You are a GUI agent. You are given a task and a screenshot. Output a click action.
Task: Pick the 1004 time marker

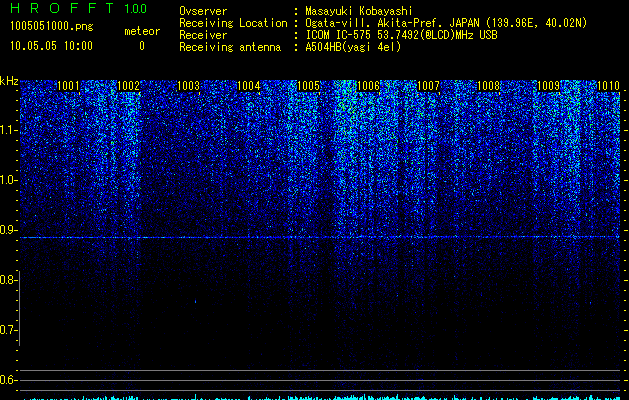(249, 86)
